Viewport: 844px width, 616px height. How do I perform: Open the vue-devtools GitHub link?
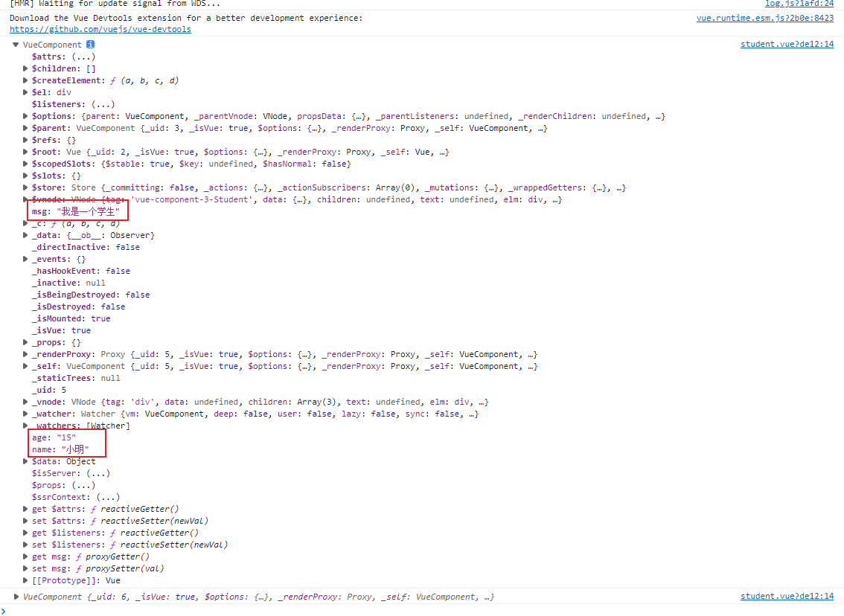[100, 29]
